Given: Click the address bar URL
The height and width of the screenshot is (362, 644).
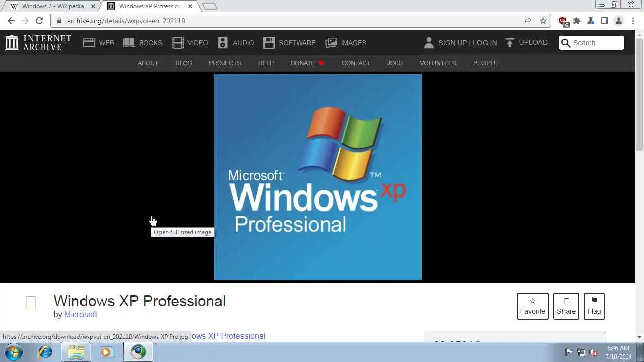Looking at the screenshot, I should tap(126, 21).
